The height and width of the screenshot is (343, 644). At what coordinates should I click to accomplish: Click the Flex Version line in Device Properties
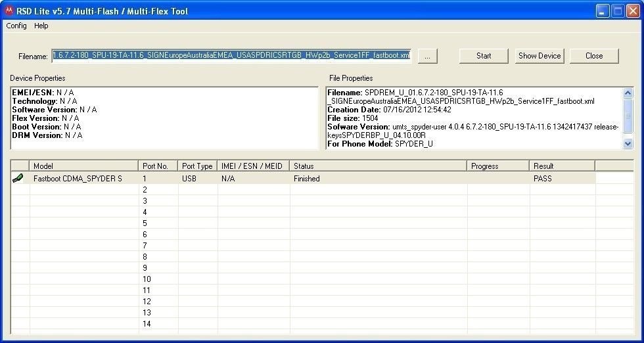(x=45, y=118)
